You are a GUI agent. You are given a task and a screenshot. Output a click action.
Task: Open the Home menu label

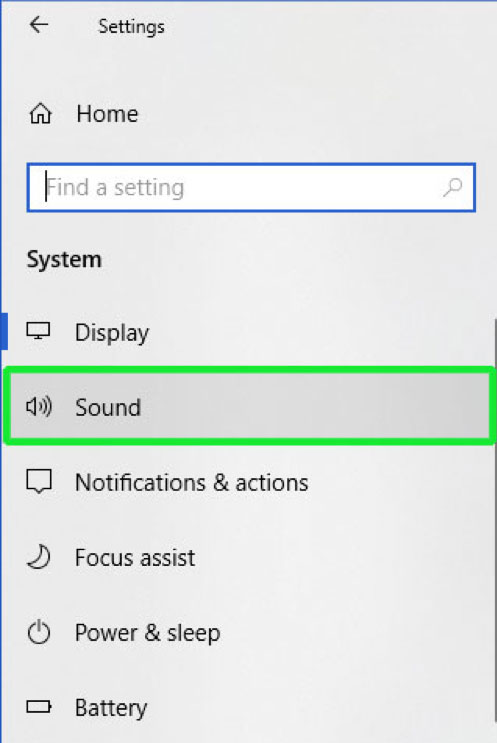pos(107,114)
